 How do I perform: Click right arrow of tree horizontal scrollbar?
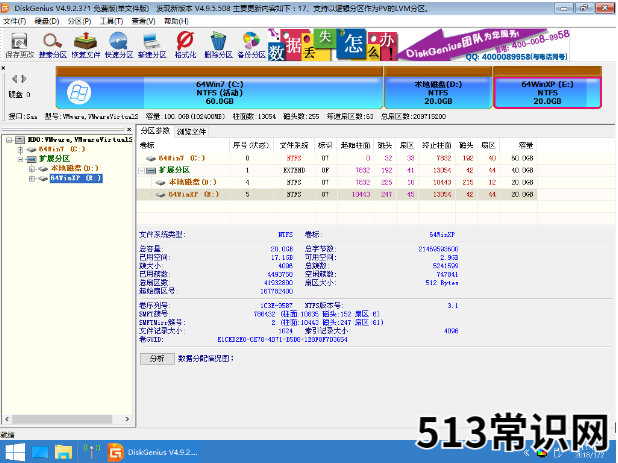point(127,419)
